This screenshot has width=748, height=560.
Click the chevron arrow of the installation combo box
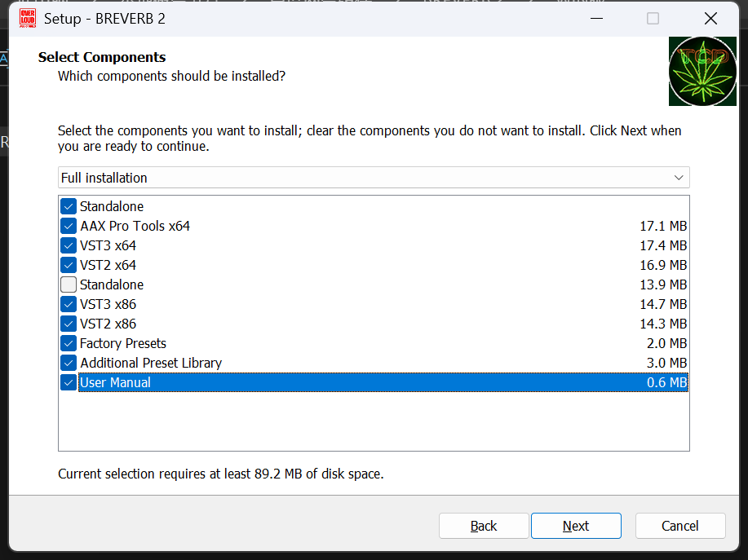(x=679, y=178)
